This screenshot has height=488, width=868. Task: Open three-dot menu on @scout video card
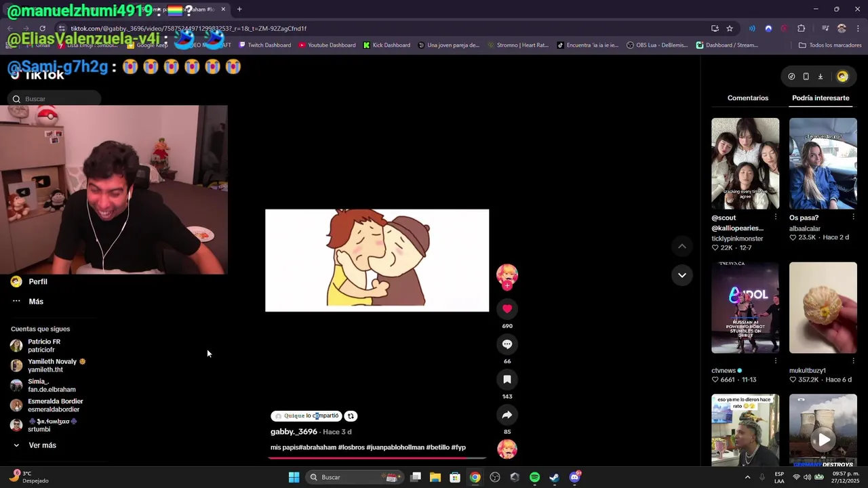point(776,217)
